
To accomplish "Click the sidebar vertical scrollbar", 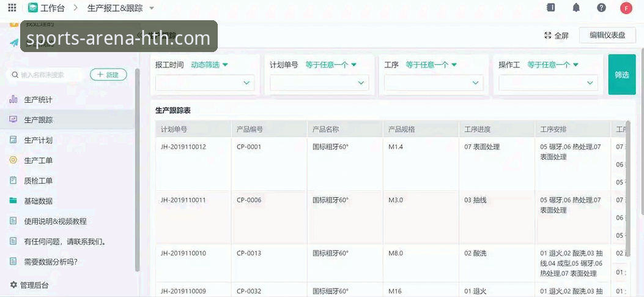I will point(137,170).
